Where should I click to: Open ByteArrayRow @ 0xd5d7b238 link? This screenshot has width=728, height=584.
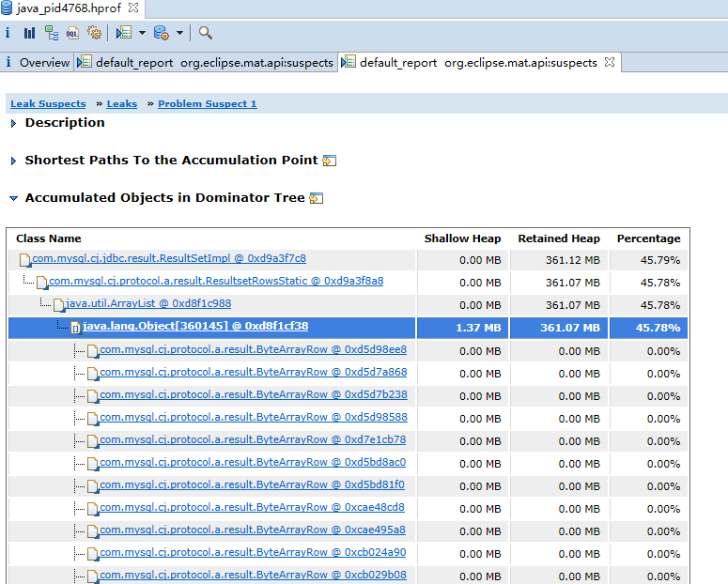pyautogui.click(x=254, y=394)
